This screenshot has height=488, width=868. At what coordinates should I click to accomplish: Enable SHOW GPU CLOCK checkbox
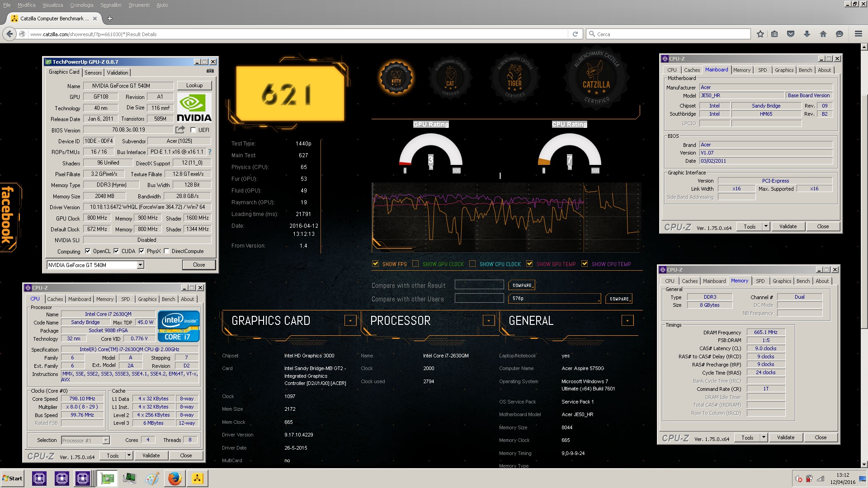click(x=415, y=264)
